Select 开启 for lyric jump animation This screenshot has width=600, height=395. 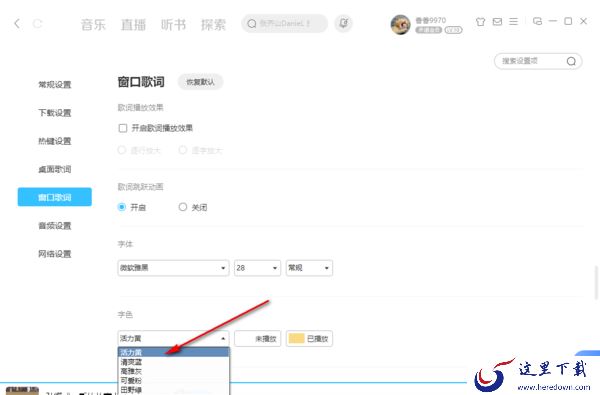(122, 207)
